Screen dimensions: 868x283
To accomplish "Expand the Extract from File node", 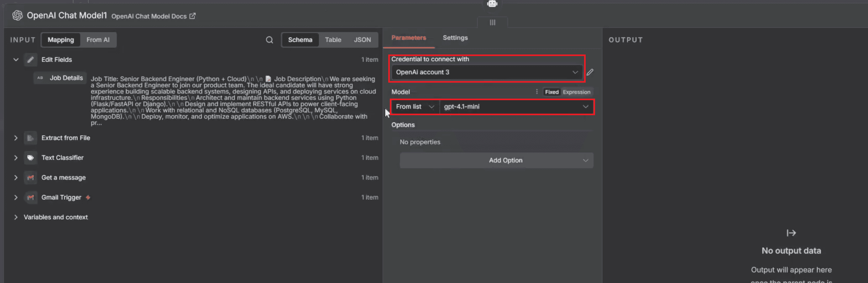I will click(x=16, y=138).
